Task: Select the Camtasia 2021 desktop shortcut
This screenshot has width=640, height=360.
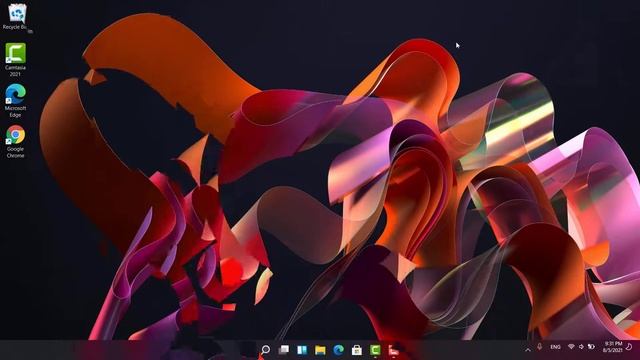Action: point(16,60)
